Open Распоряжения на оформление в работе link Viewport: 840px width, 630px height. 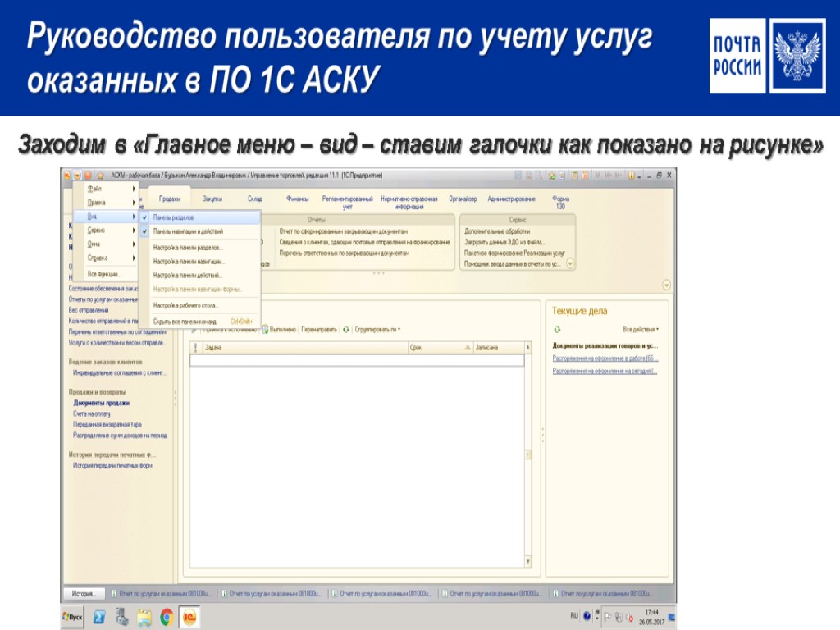(605, 358)
